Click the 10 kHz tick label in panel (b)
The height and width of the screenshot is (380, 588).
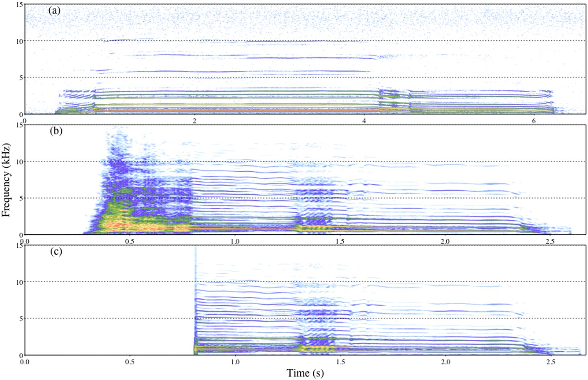pyautogui.click(x=20, y=161)
